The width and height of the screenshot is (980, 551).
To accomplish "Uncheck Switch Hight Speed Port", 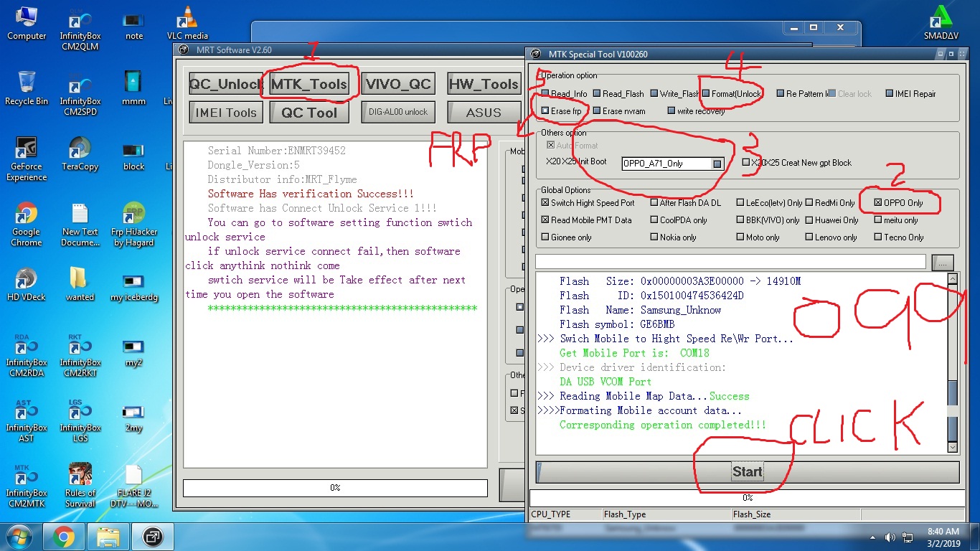I will (x=588, y=203).
